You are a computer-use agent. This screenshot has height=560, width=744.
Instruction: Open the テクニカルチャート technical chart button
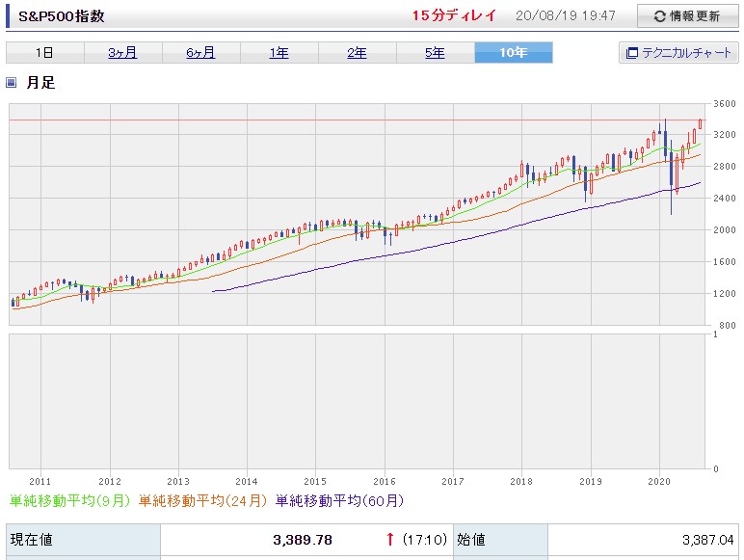point(678,53)
